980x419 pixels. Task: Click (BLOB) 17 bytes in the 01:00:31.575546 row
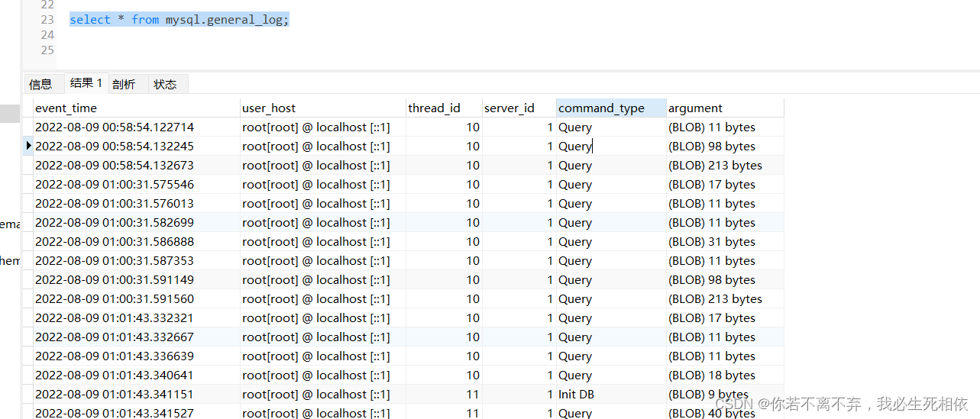click(725, 184)
